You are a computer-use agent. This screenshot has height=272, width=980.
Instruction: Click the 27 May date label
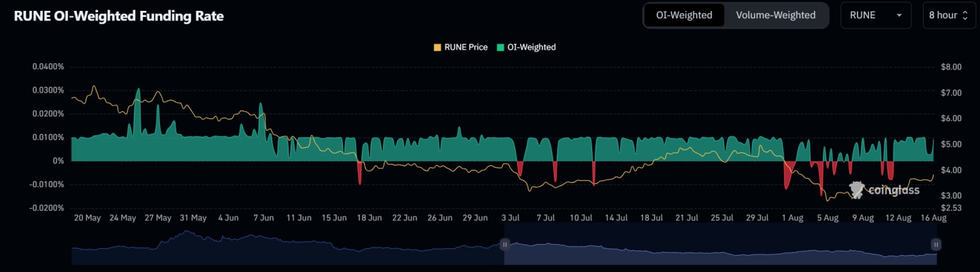pos(158,218)
